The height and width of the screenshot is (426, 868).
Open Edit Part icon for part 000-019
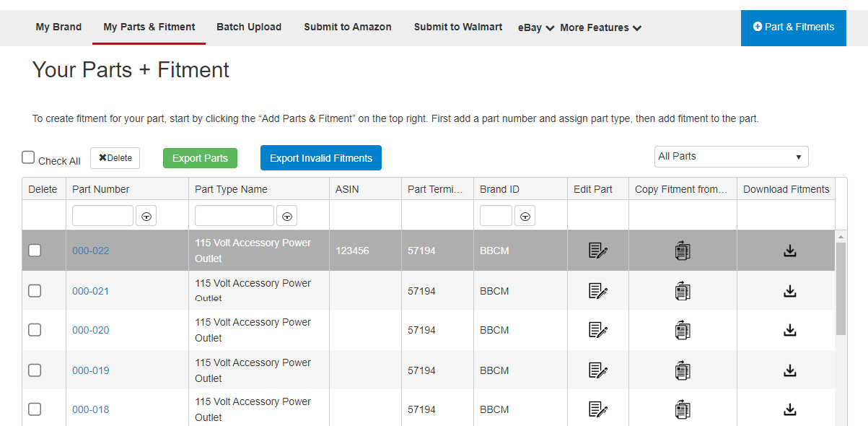tap(598, 370)
